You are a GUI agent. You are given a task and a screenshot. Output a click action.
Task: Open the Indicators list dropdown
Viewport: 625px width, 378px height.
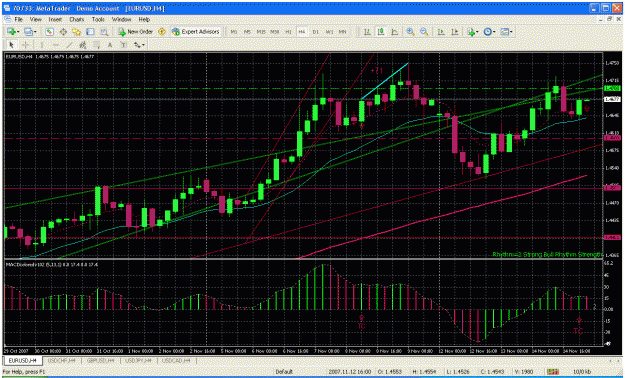(473, 32)
